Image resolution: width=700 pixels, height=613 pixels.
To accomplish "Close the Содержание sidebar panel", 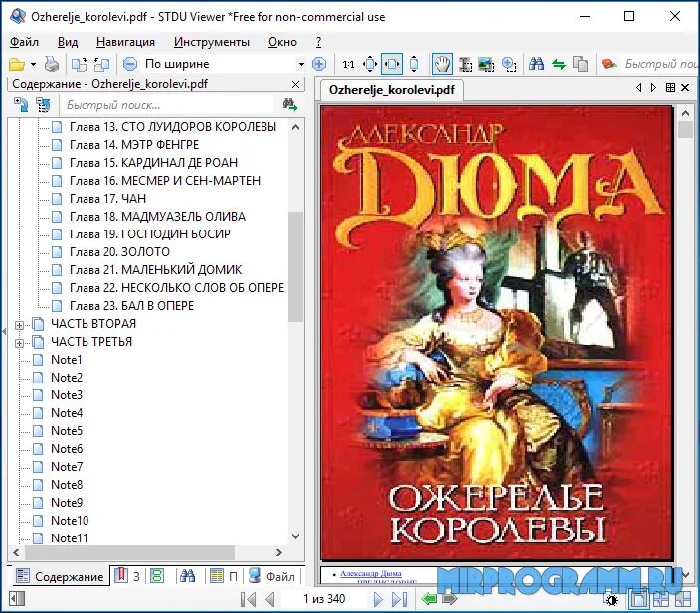I will pos(295,84).
